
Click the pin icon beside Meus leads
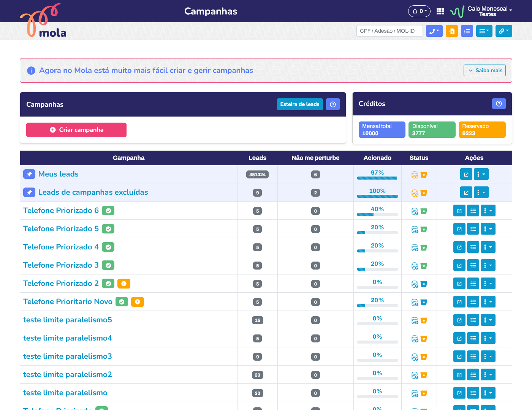[x=29, y=174]
